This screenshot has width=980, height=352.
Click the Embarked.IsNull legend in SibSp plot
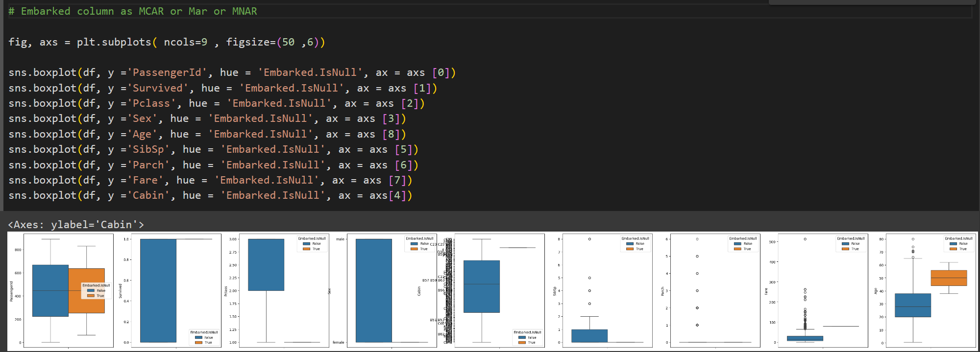point(635,244)
